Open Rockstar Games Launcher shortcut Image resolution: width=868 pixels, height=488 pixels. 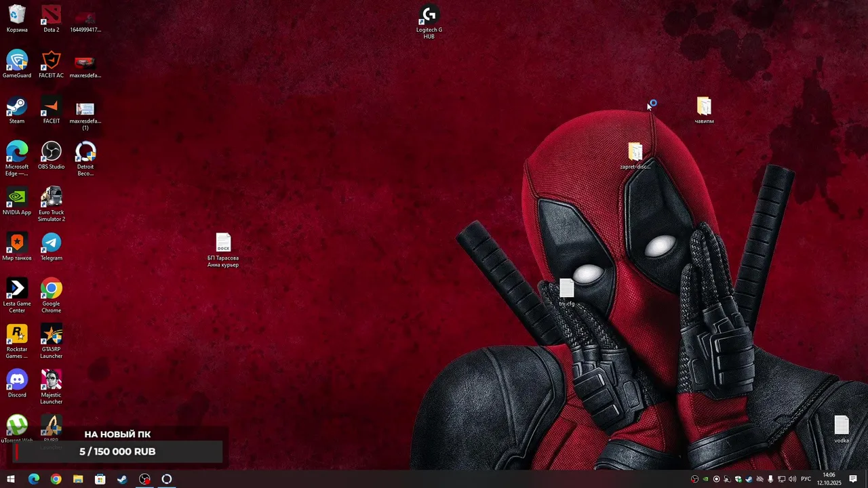click(x=17, y=341)
